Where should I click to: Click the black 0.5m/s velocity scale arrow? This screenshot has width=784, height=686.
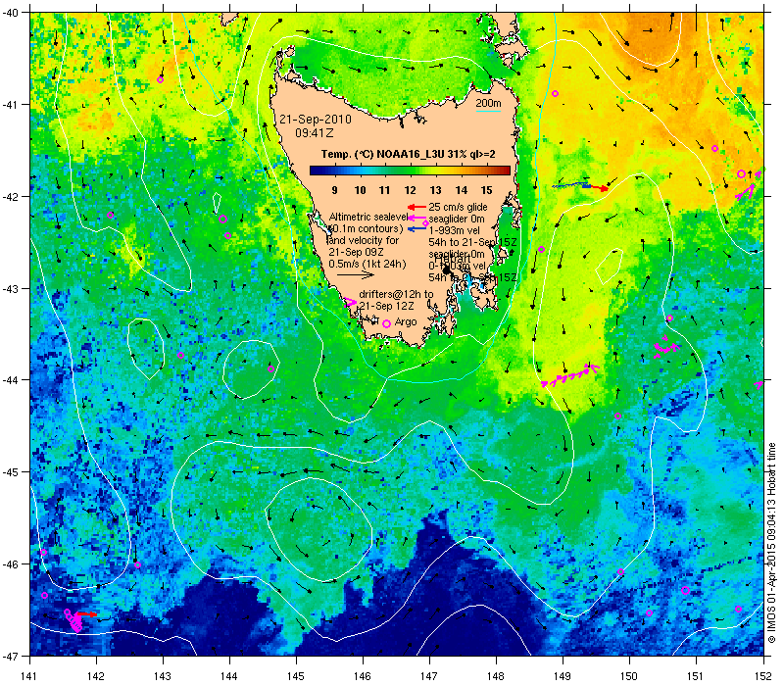pos(355,274)
